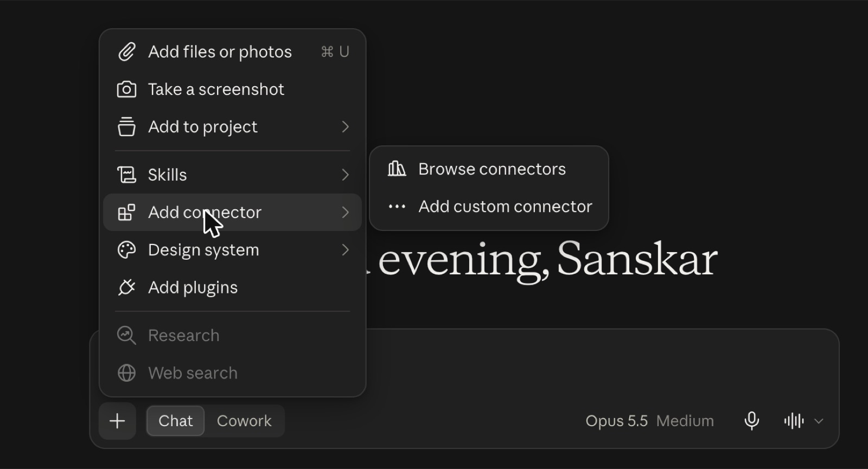Choose Add files or photos

(233, 52)
